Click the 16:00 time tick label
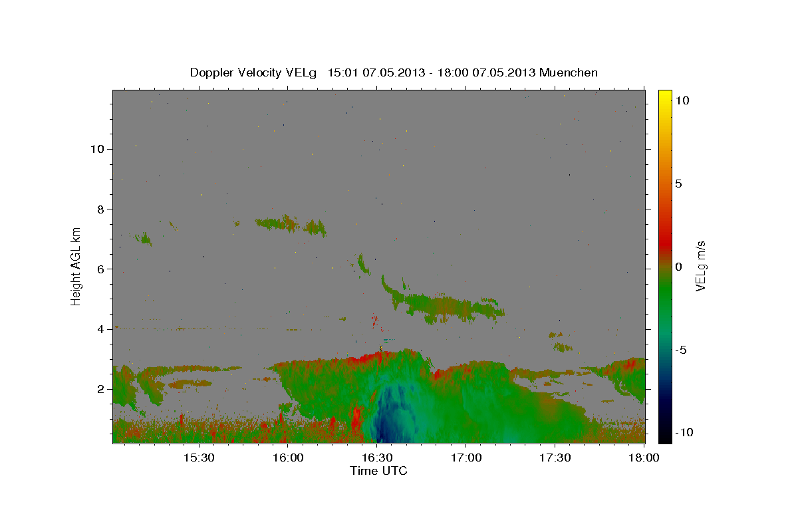 [289, 458]
